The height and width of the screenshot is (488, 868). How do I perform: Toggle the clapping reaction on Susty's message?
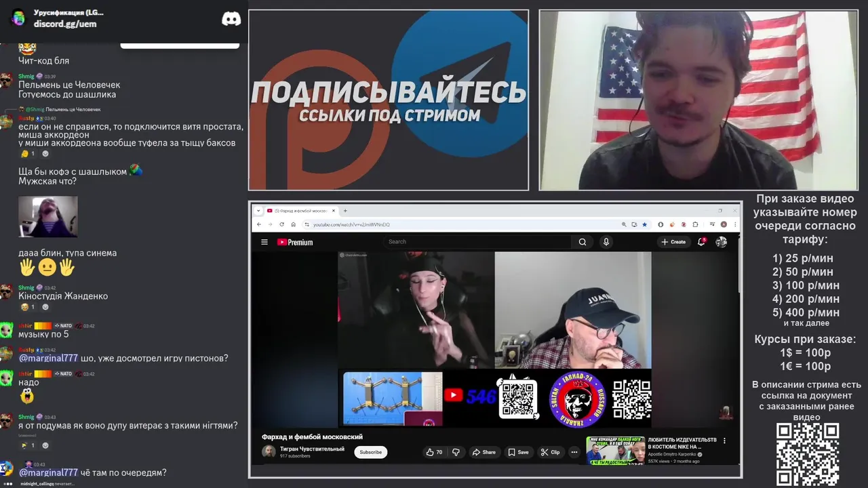(x=28, y=154)
